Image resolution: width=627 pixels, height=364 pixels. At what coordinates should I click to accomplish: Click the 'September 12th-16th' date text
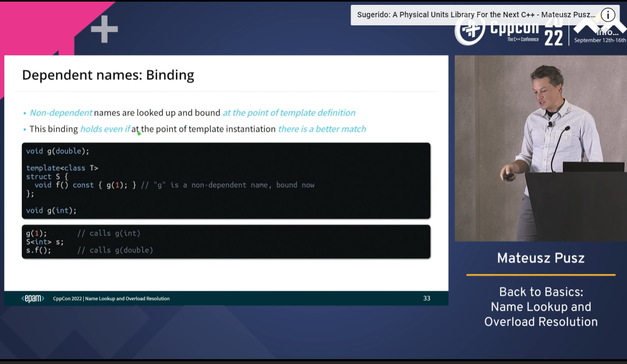(599, 41)
